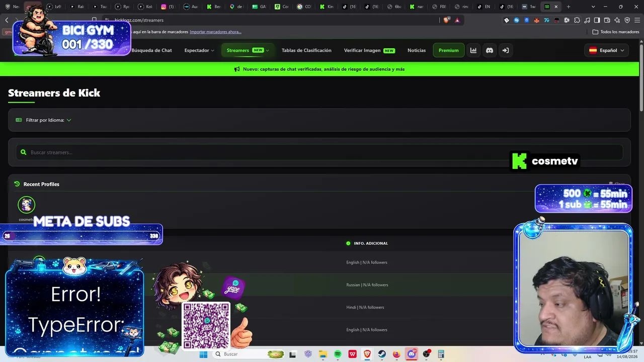
Task: Open Discord app in the taskbar
Action: (x=412, y=354)
